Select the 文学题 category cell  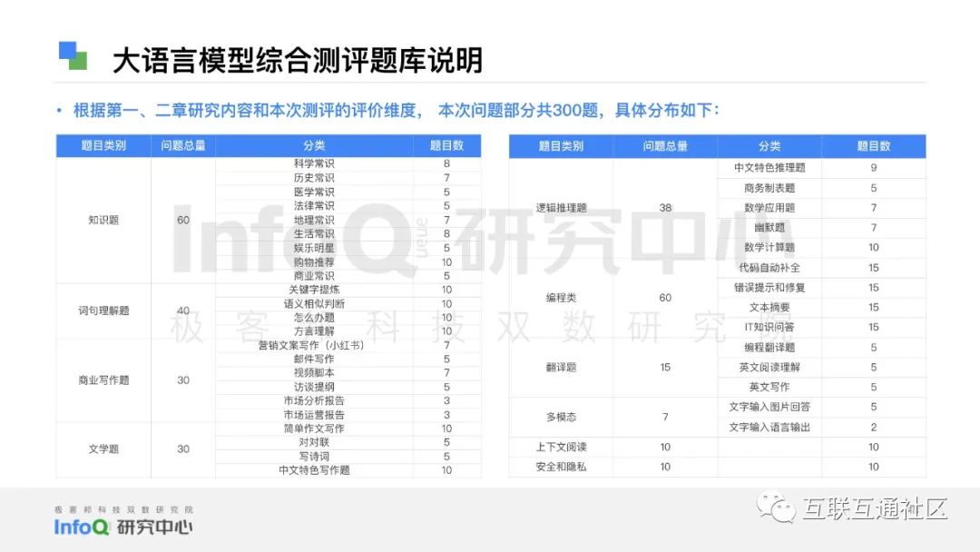[103, 448]
